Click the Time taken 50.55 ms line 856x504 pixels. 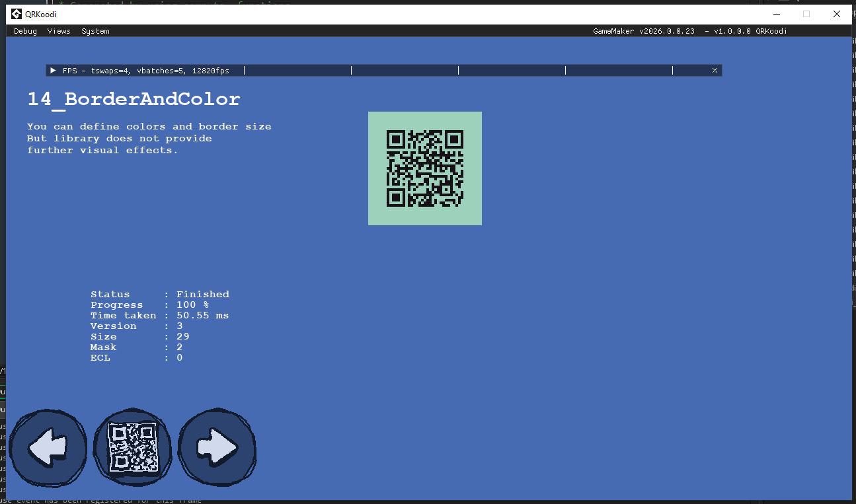(160, 315)
